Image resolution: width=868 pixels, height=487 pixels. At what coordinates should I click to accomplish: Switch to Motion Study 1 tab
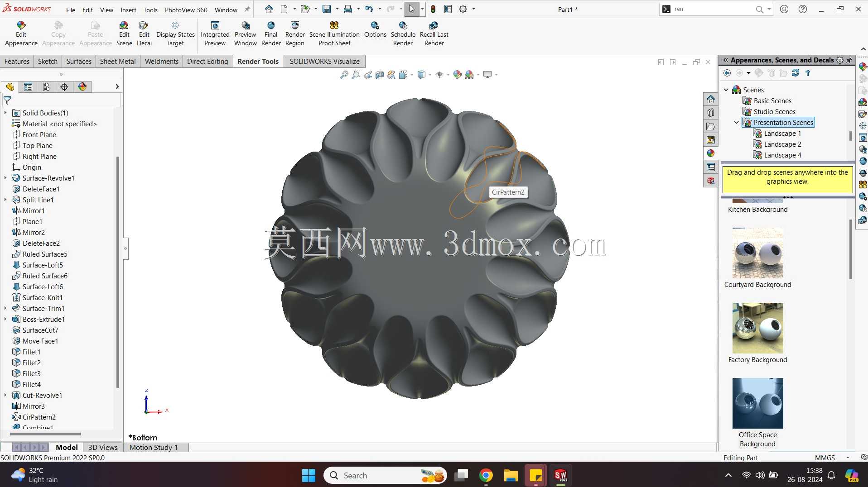point(154,447)
